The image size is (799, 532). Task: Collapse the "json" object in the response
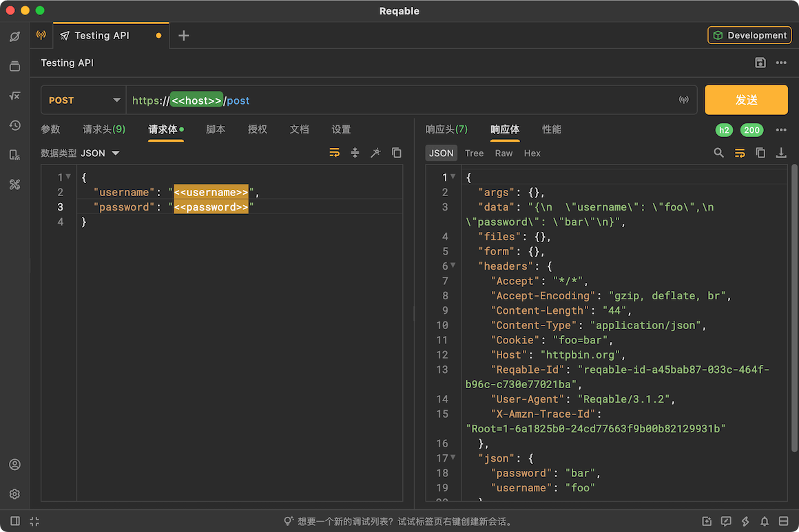coord(453,457)
